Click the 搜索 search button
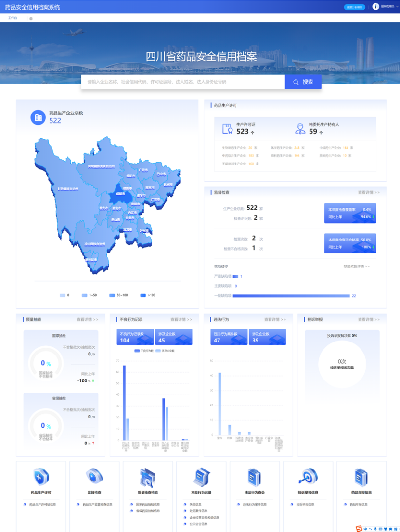400x532 pixels. coord(303,82)
